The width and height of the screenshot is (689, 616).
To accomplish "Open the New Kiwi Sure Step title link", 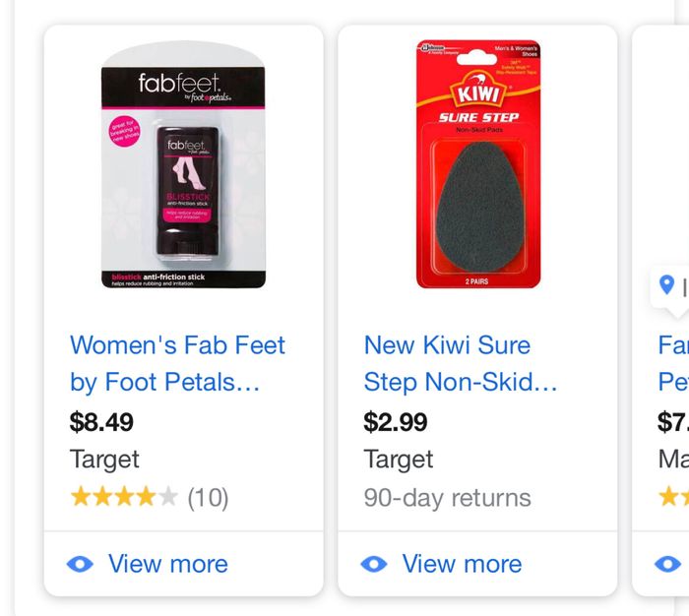I will 460,363.
